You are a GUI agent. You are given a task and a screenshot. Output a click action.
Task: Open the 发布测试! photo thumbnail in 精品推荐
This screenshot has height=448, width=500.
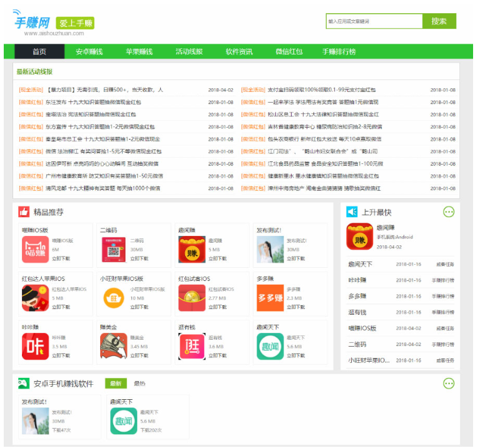coord(270,249)
